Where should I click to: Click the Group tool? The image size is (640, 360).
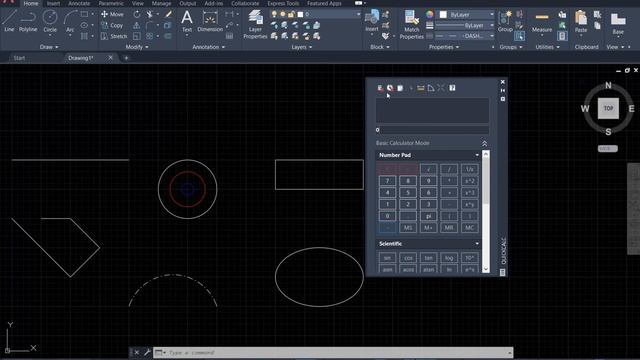coord(505,21)
